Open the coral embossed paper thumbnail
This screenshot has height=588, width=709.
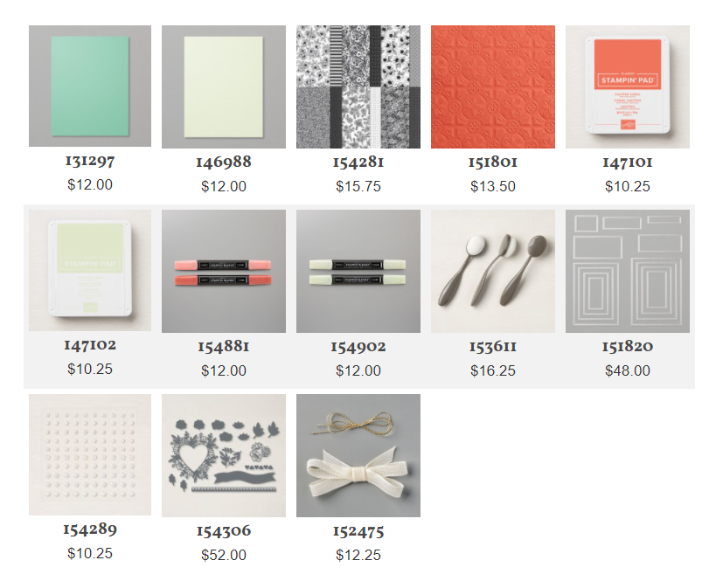point(493,86)
